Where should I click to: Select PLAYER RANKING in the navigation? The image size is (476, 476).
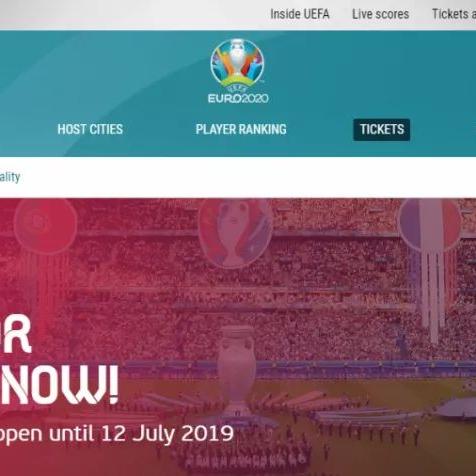(x=241, y=129)
